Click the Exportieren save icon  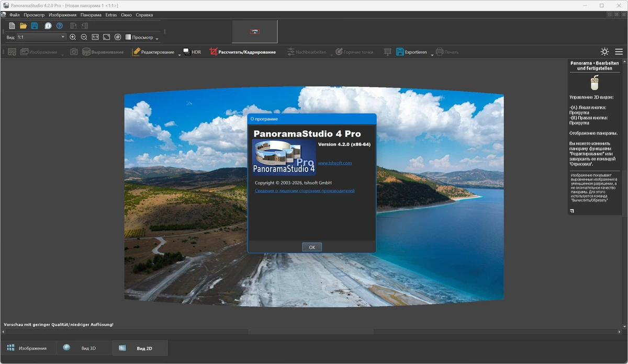[x=400, y=52]
